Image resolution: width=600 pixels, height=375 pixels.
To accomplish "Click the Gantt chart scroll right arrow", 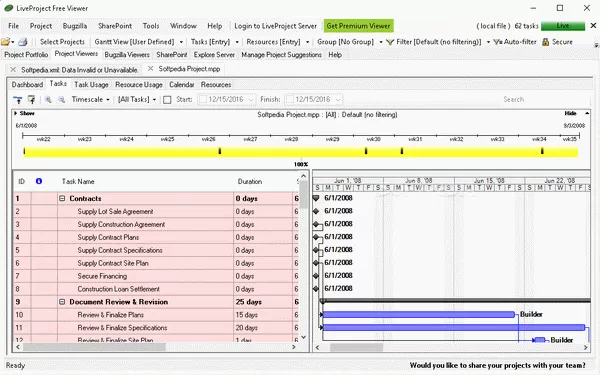I will [585, 347].
